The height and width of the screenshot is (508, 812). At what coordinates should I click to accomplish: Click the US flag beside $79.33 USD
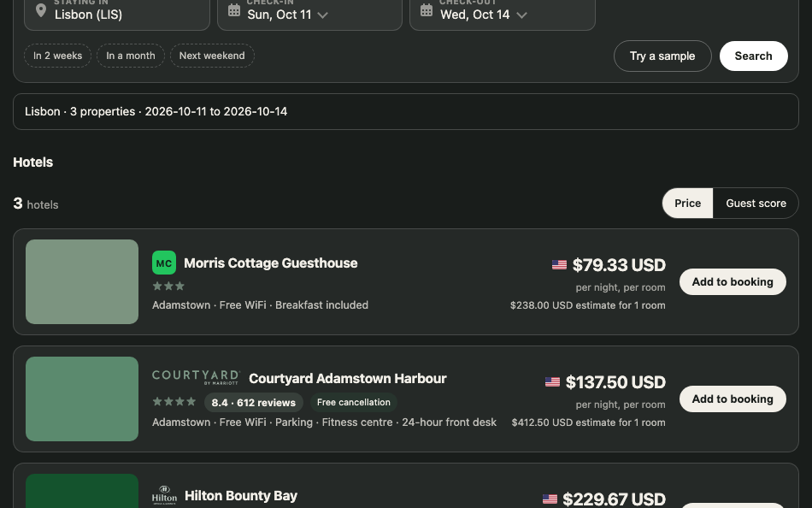click(x=559, y=265)
